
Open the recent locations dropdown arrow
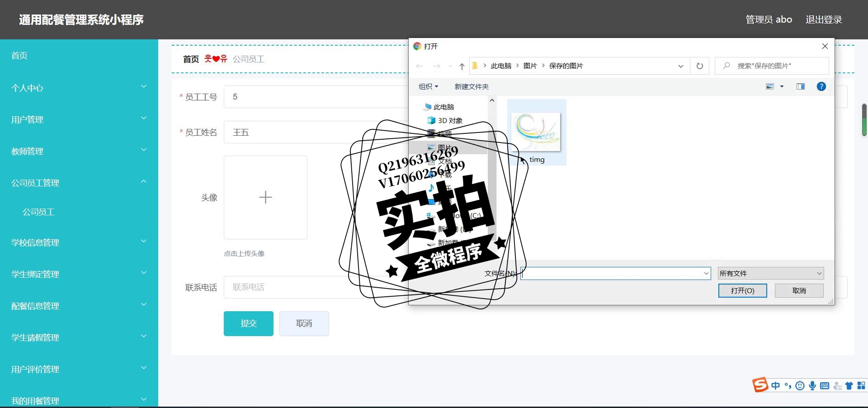pyautogui.click(x=450, y=66)
